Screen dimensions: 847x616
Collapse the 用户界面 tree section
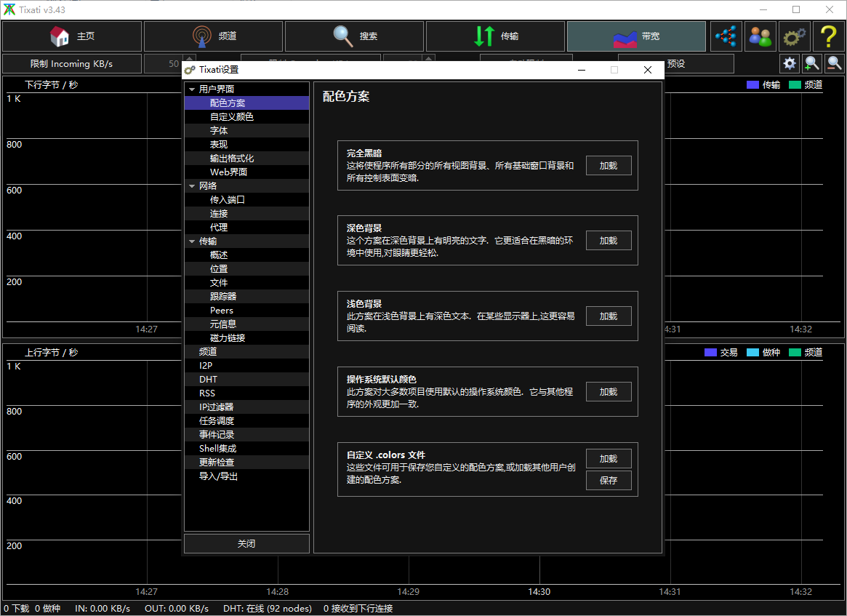pos(192,89)
